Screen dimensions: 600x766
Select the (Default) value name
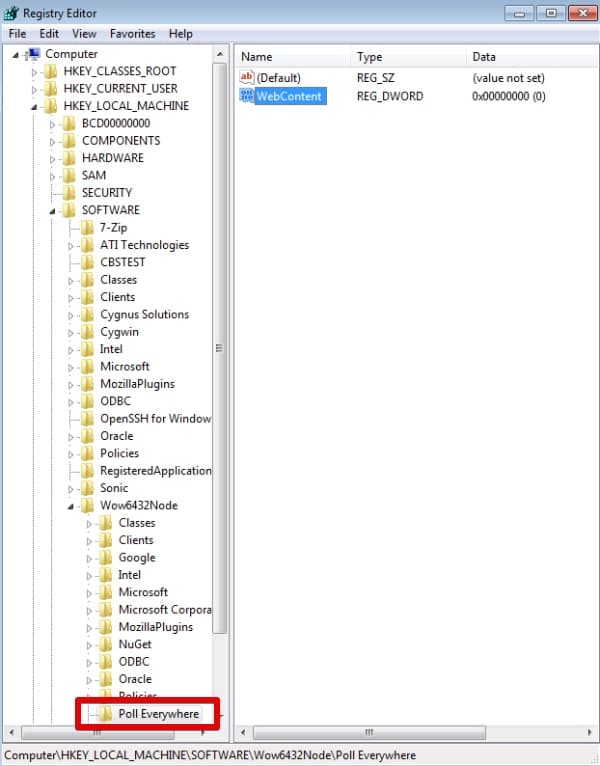(x=279, y=78)
